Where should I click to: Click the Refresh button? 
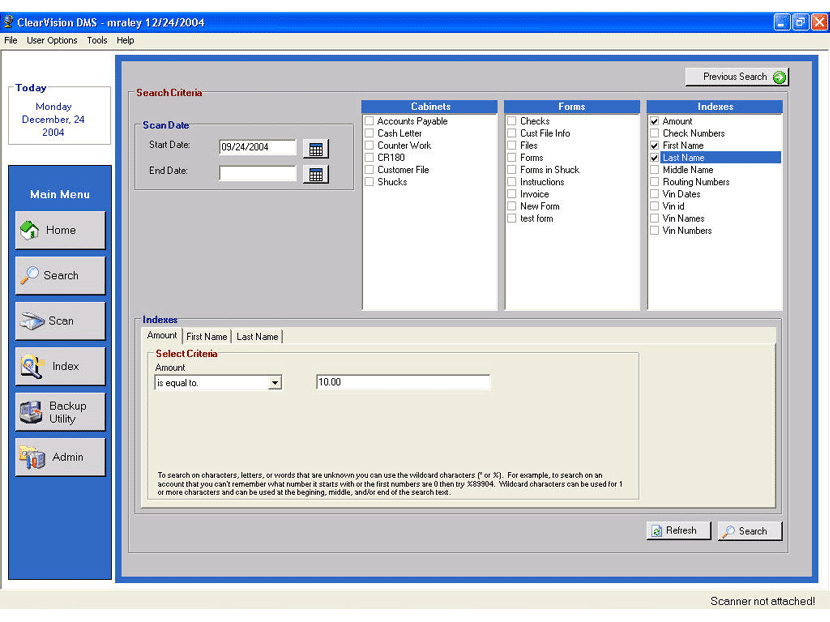pyautogui.click(x=678, y=531)
